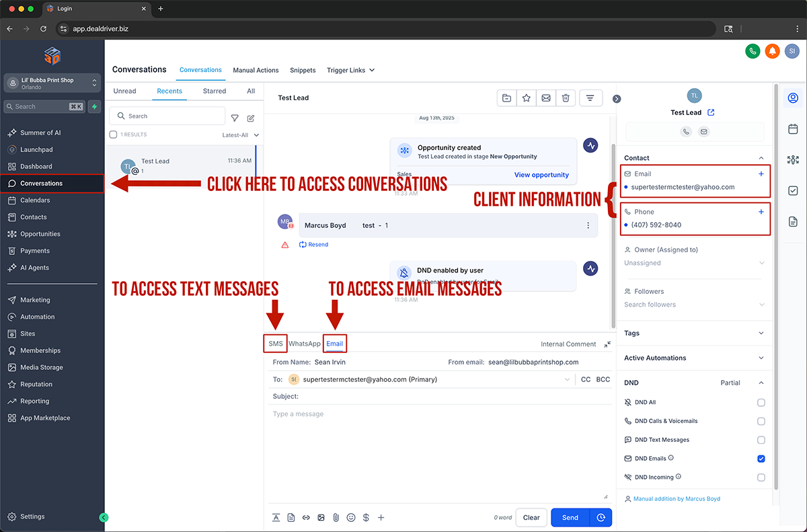Open the orange notifications bell
Viewport: 807px width, 532px height.
(772, 51)
